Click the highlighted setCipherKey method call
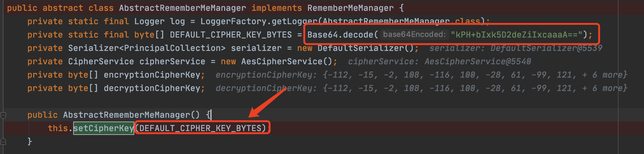The width and height of the screenshot is (644, 154). [103, 128]
